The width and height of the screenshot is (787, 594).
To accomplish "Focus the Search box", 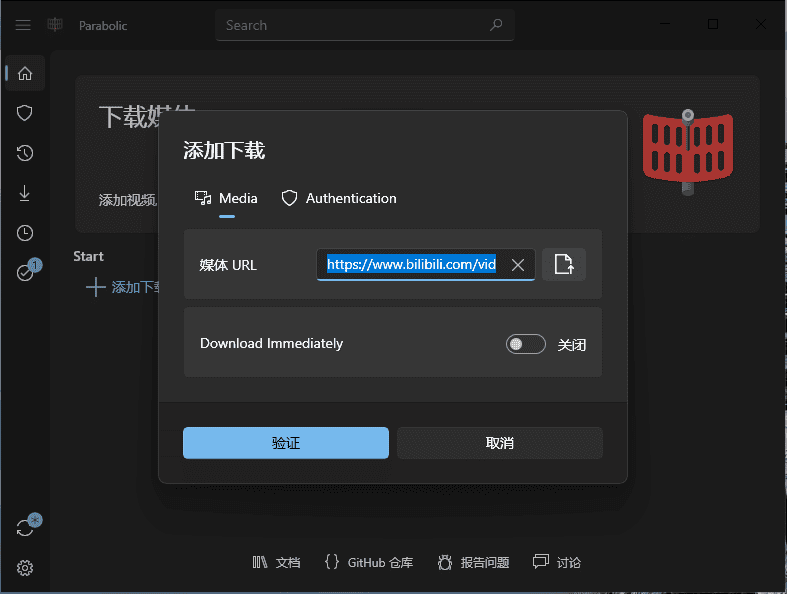I will tap(365, 25).
